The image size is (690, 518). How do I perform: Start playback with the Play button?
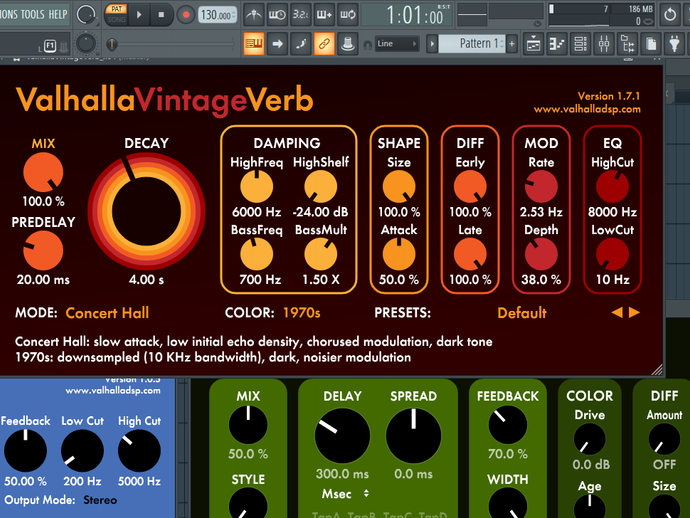pos(139,15)
